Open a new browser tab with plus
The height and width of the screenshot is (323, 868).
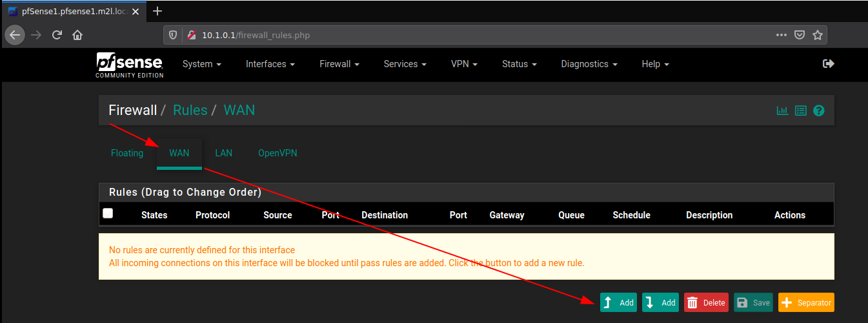(157, 11)
